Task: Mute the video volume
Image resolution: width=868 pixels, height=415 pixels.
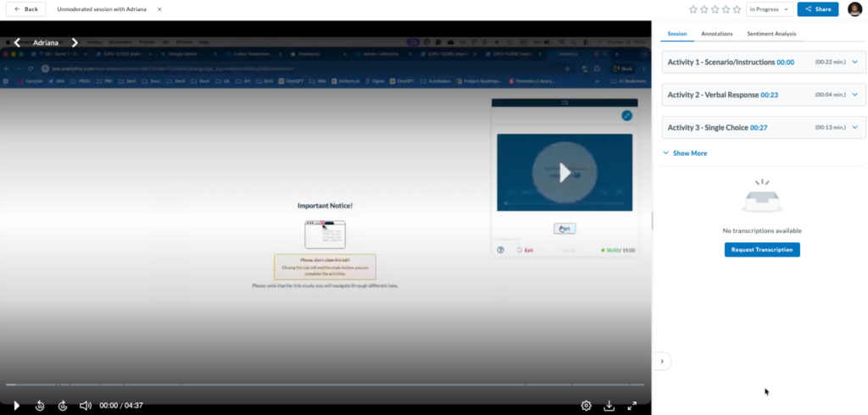Action: pos(86,406)
